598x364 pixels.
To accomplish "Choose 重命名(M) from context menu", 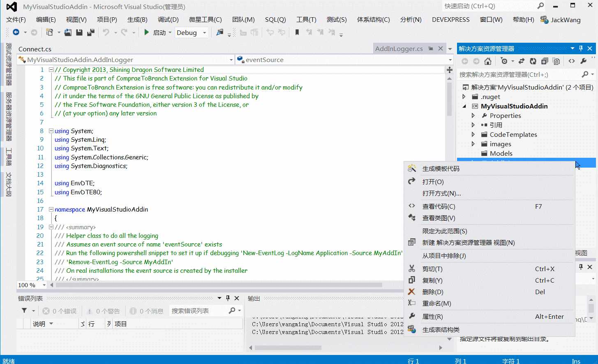I will [x=489, y=303].
